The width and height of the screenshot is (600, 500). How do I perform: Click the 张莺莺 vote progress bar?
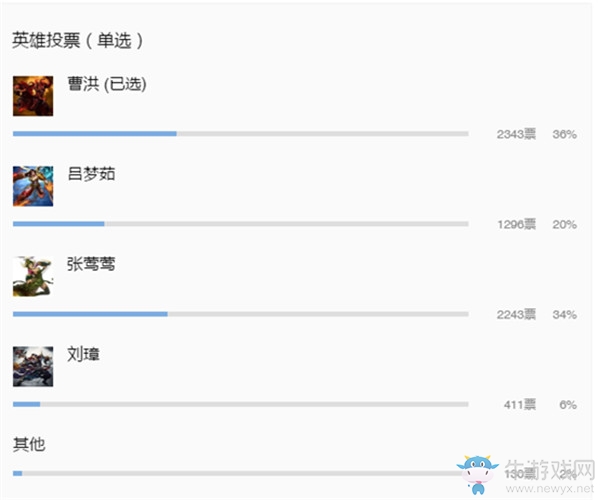[240, 314]
